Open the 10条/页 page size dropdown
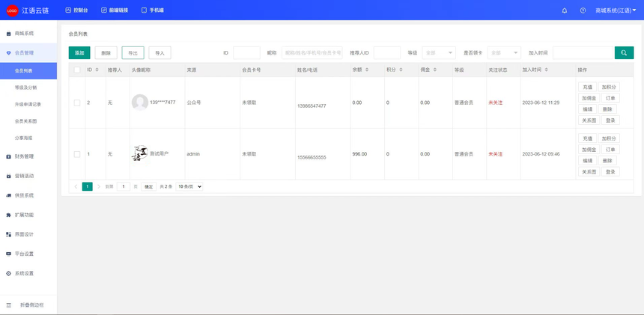Viewport: 644px width, 315px height. 189,186
